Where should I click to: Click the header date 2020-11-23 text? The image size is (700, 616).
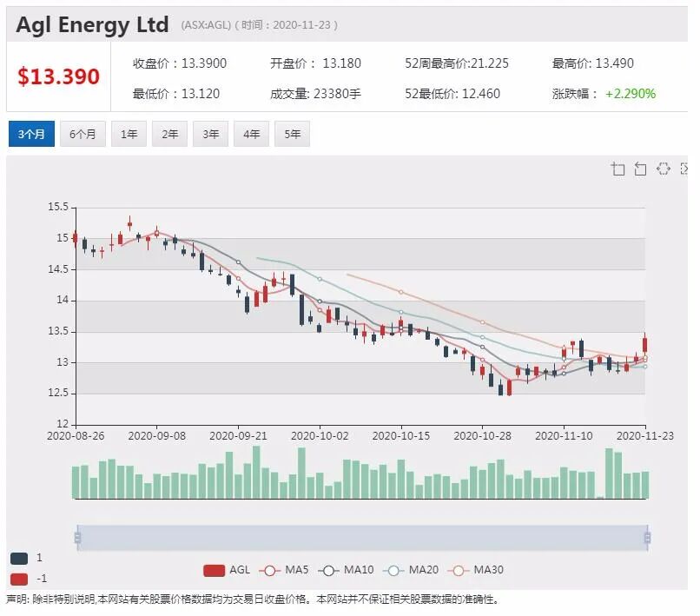(x=301, y=25)
